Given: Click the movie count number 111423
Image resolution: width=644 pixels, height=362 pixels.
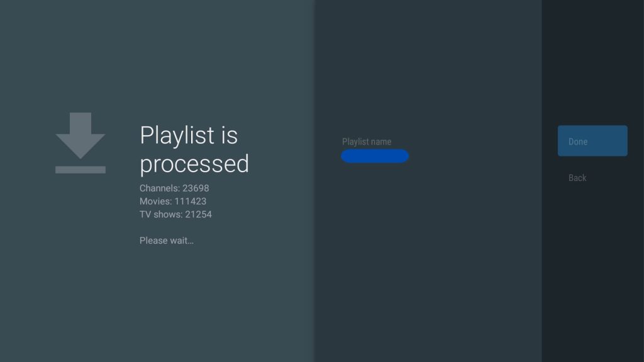Looking at the screenshot, I should [x=190, y=201].
